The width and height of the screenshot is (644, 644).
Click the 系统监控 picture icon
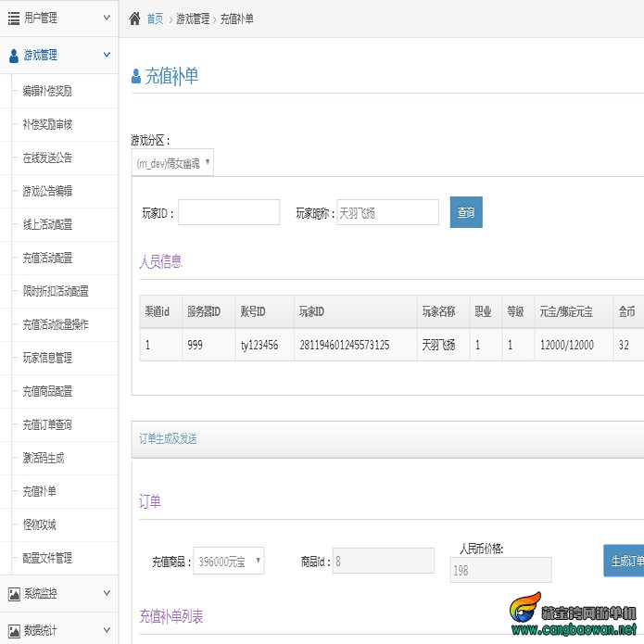[14, 593]
